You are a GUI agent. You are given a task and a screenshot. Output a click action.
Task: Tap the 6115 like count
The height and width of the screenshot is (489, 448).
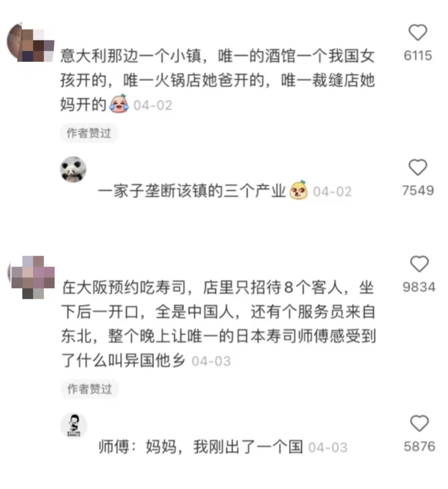418,56
